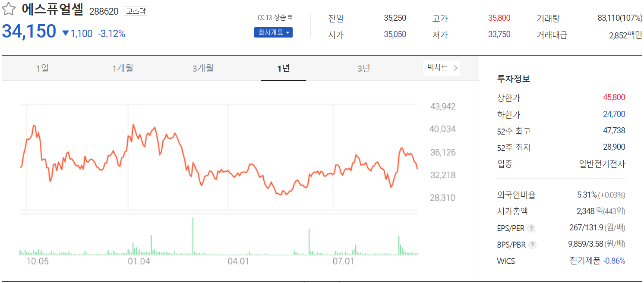Image resolution: width=644 pixels, height=283 pixels.
Task: Switch chart to 1개월 tab
Action: (x=123, y=68)
